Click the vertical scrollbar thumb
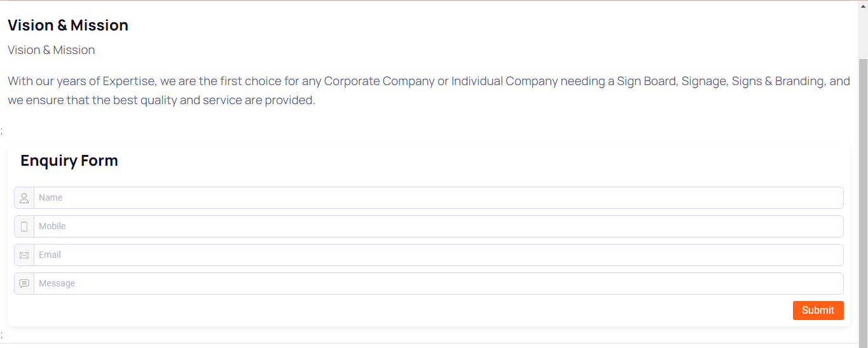This screenshot has width=868, height=348. 863,203
